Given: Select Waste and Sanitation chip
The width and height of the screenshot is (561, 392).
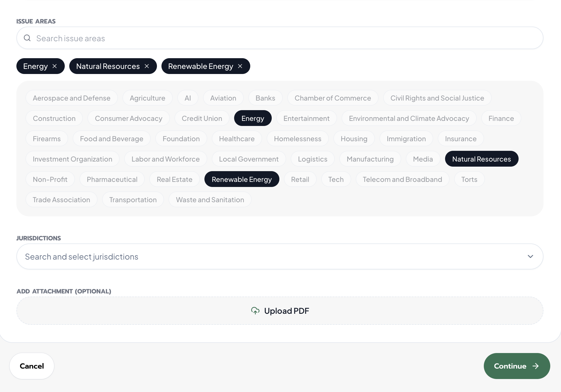Looking at the screenshot, I should (210, 199).
